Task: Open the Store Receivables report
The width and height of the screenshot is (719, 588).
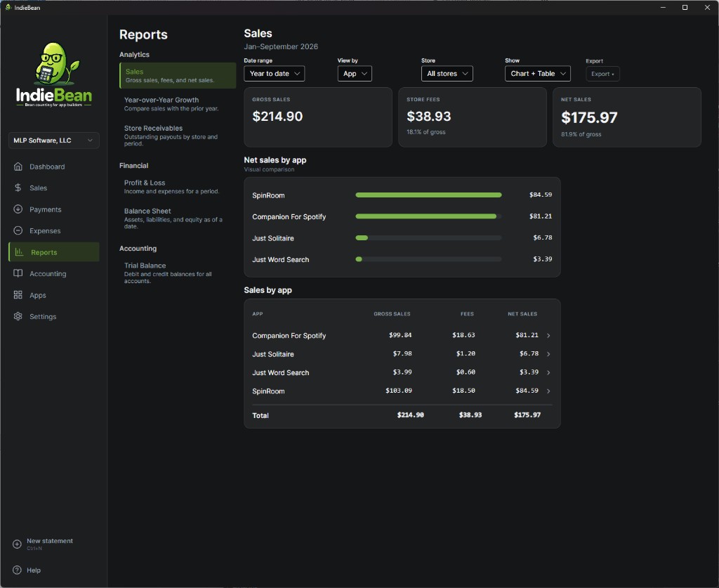Action: [178, 136]
